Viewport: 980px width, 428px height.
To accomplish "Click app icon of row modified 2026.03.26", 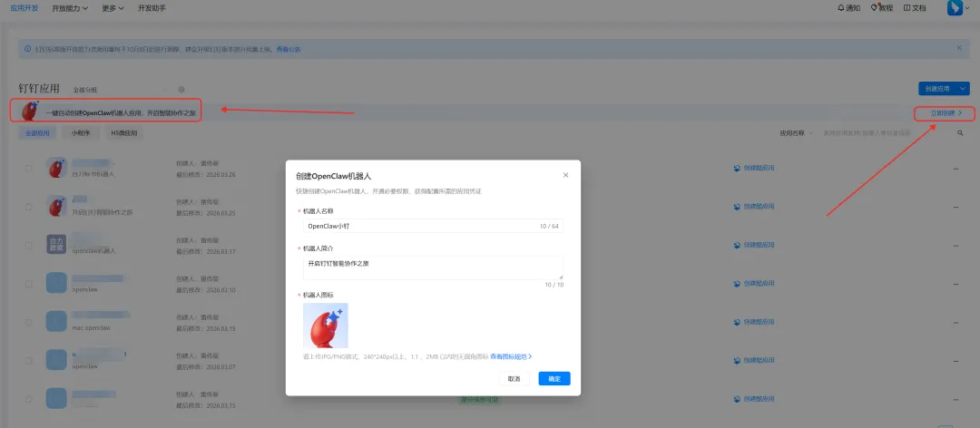I will tap(56, 168).
